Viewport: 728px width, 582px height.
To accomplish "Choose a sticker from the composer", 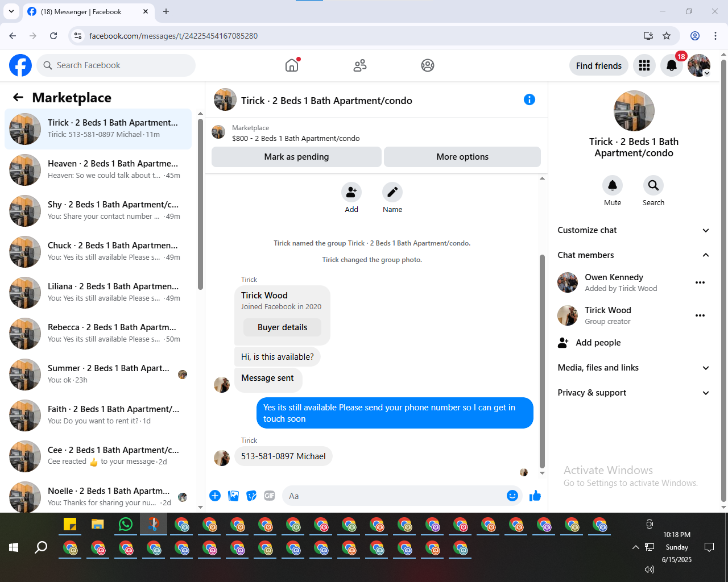I will (251, 496).
